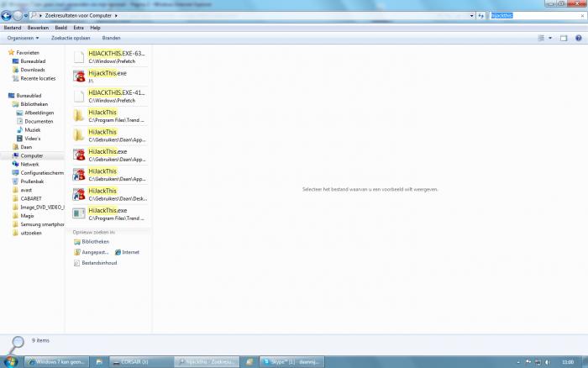Select HIJACKTHIS.EXE-63 prefetch file icon
Image resolution: width=588 pixels, height=368 pixels.
point(79,56)
